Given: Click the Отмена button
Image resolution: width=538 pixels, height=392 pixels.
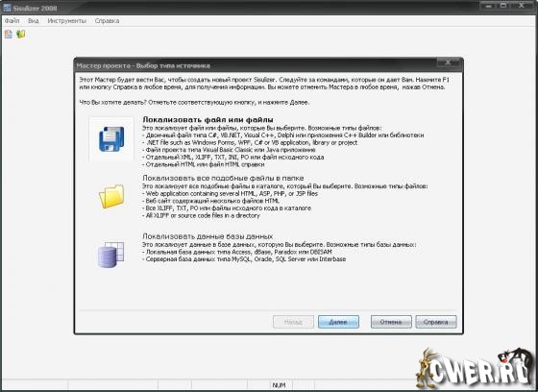Looking at the screenshot, I should [391, 322].
